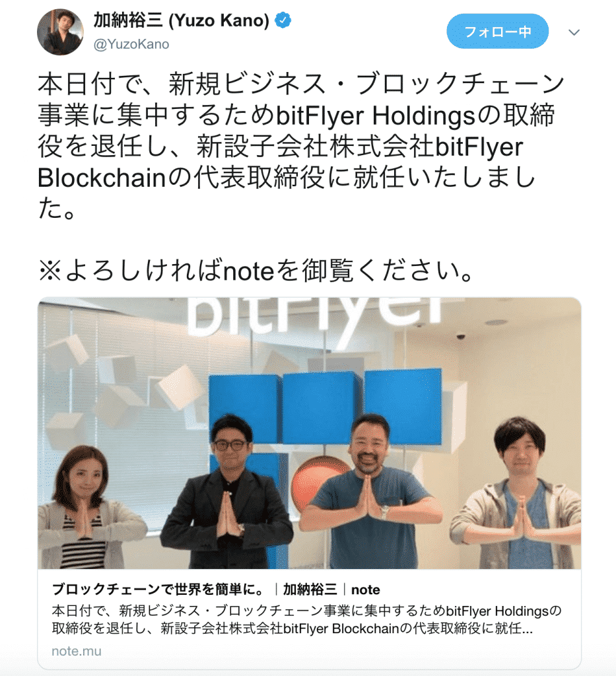Visit the note.mu domain link

[x=77, y=651]
